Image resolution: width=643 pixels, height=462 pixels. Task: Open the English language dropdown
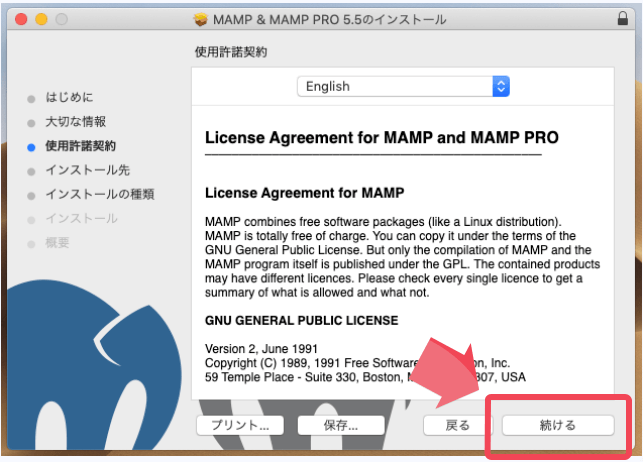click(403, 86)
